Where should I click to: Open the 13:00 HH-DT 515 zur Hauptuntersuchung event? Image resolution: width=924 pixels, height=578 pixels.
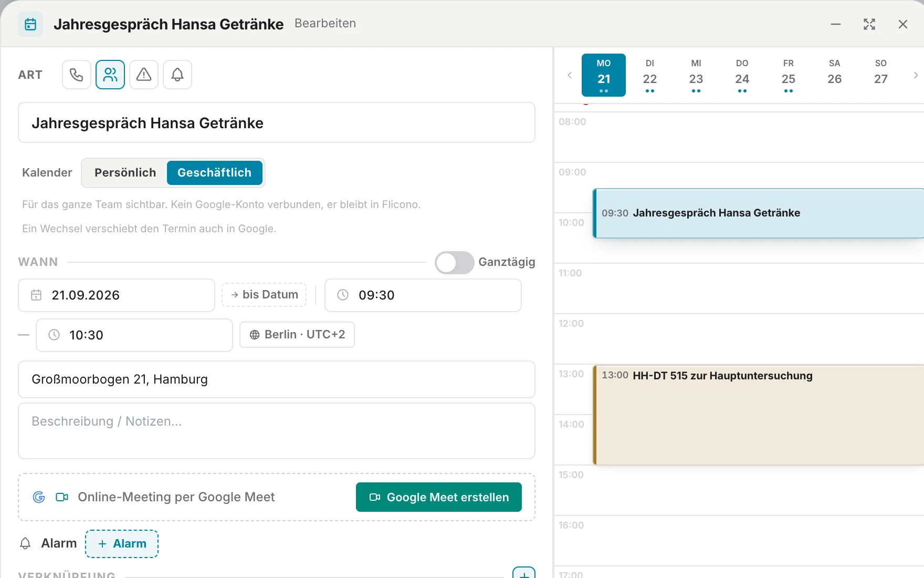click(759, 415)
